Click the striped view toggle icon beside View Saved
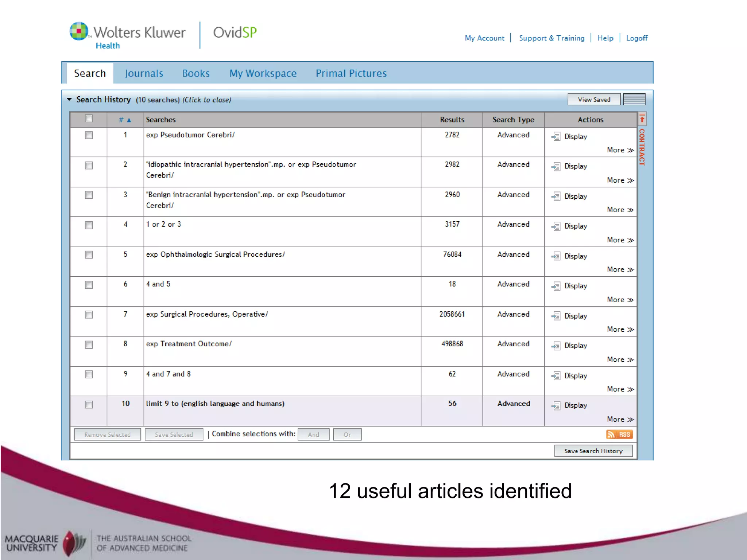 pyautogui.click(x=634, y=99)
